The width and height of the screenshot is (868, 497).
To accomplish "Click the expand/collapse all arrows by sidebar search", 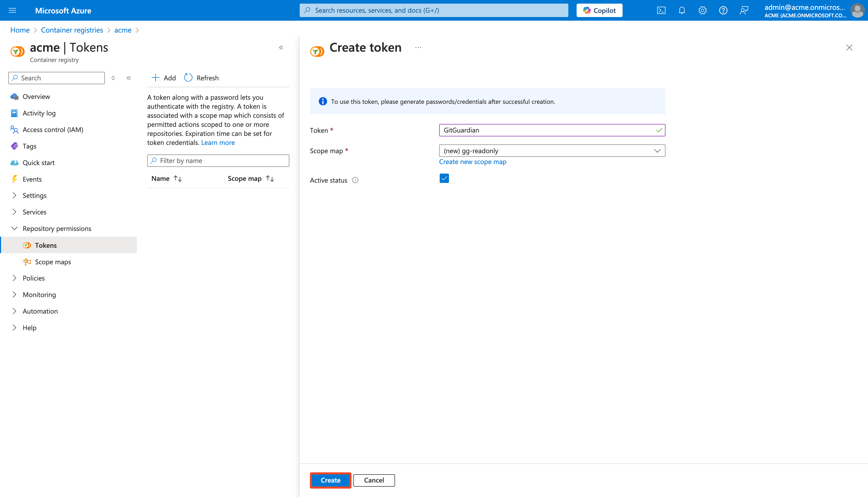I will click(x=113, y=78).
